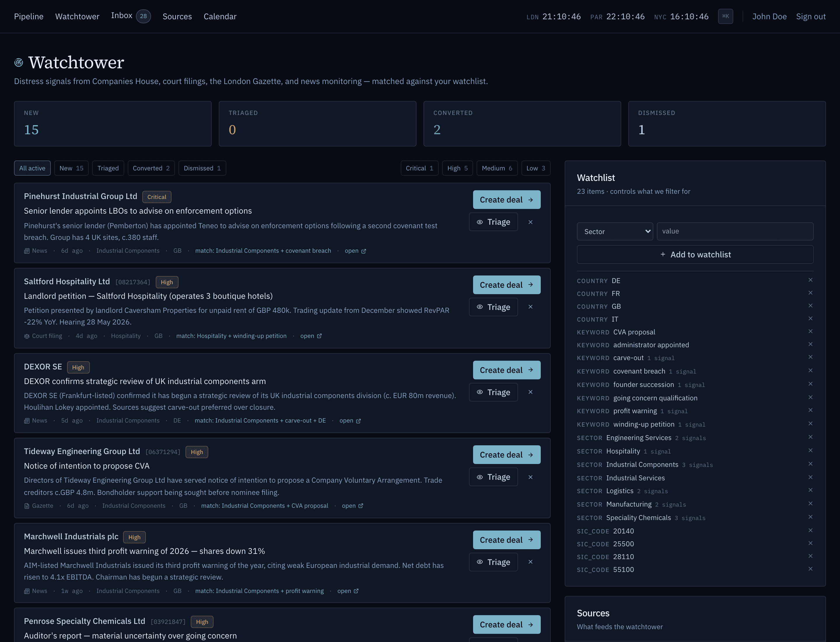The width and height of the screenshot is (840, 642).
Task: Remove SIC code 55100 from watchlist
Action: click(x=810, y=569)
